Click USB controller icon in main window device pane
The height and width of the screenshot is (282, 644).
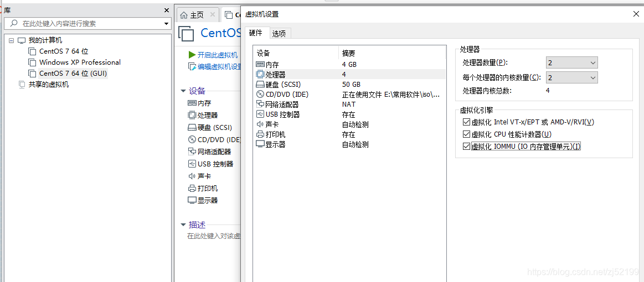coord(192,164)
